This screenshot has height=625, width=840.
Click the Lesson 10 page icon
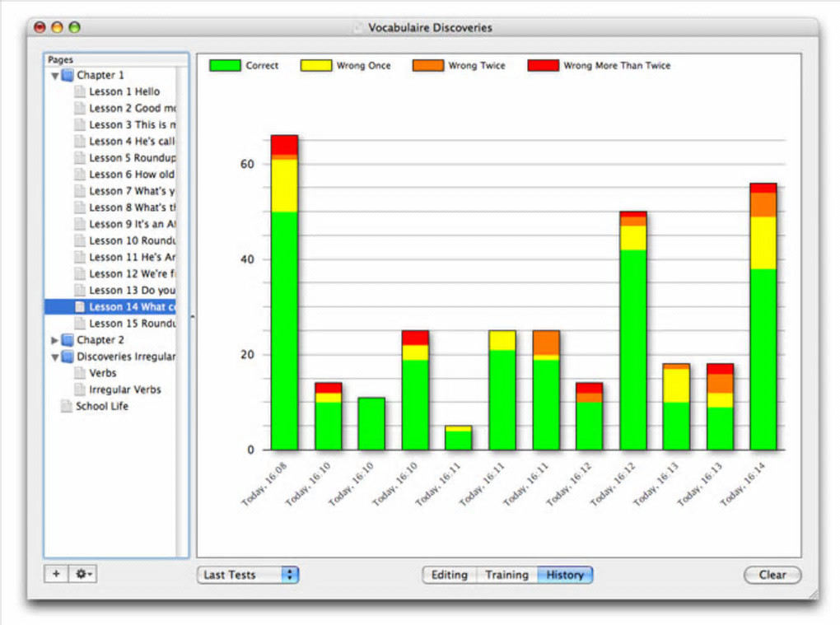coord(80,241)
